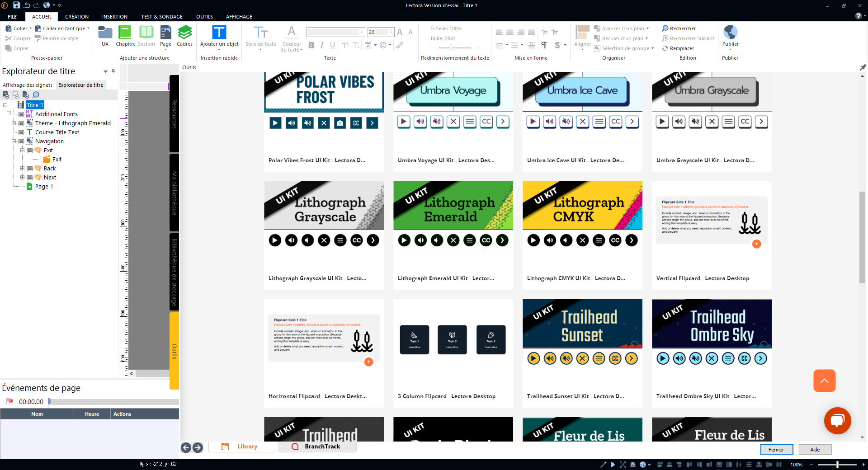Click the Ajouter un objet icon
This screenshot has width=868, height=470.
219,33
